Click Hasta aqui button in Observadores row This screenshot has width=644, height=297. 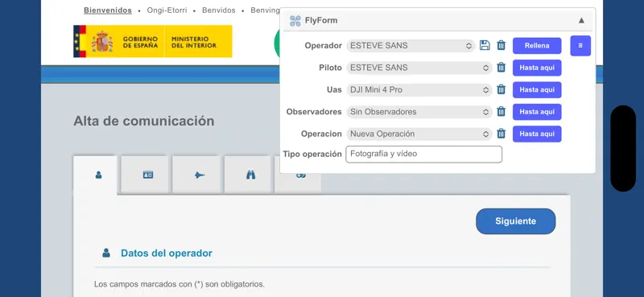click(537, 112)
